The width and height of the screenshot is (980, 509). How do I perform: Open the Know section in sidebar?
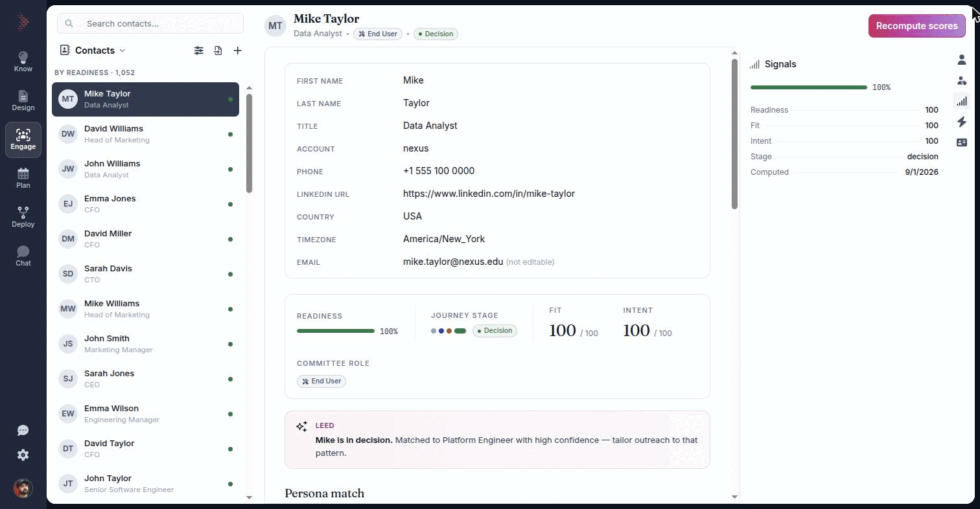tap(23, 62)
